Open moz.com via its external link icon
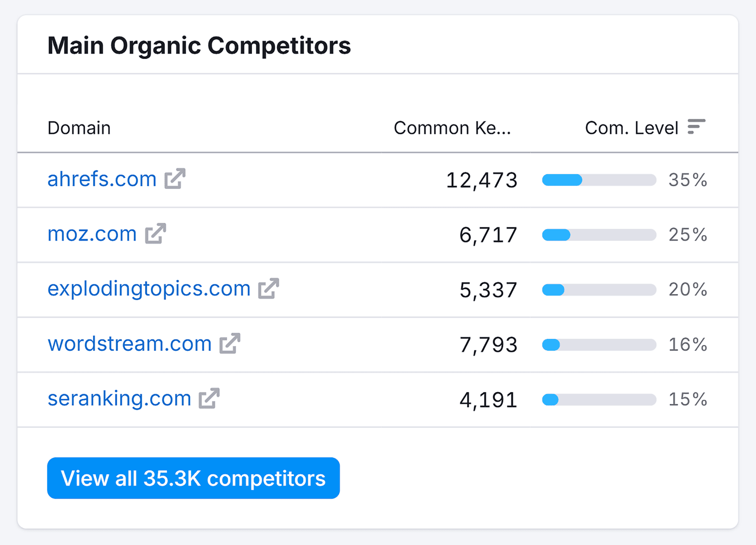756x545 pixels. [156, 234]
